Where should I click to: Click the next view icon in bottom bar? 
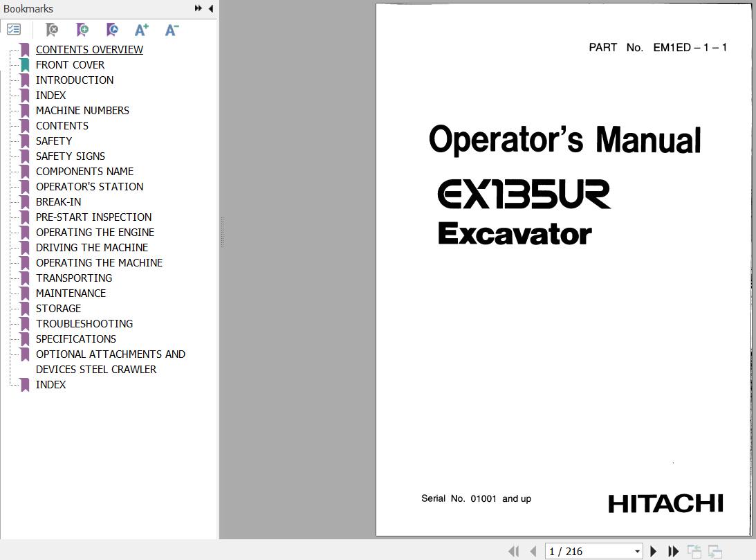(715, 551)
